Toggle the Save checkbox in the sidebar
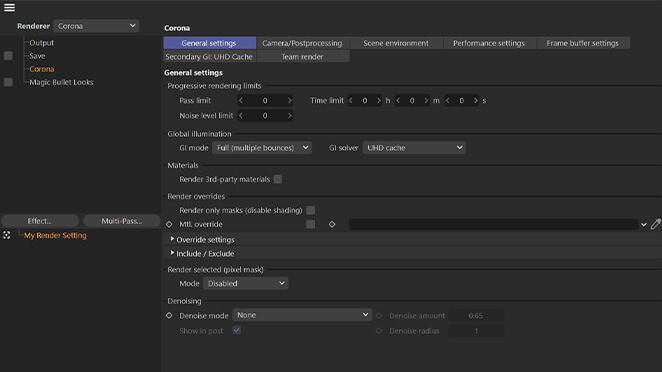 (x=8, y=56)
